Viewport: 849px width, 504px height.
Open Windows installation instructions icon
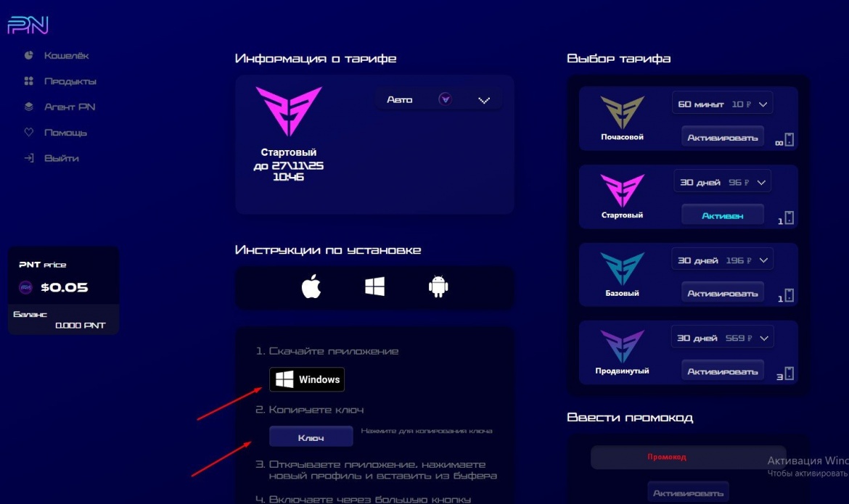click(374, 286)
